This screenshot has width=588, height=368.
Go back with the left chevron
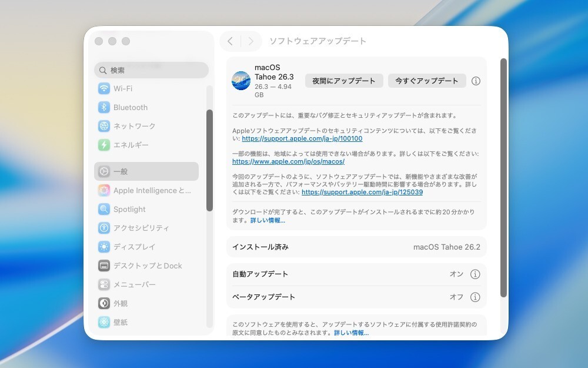[230, 41]
